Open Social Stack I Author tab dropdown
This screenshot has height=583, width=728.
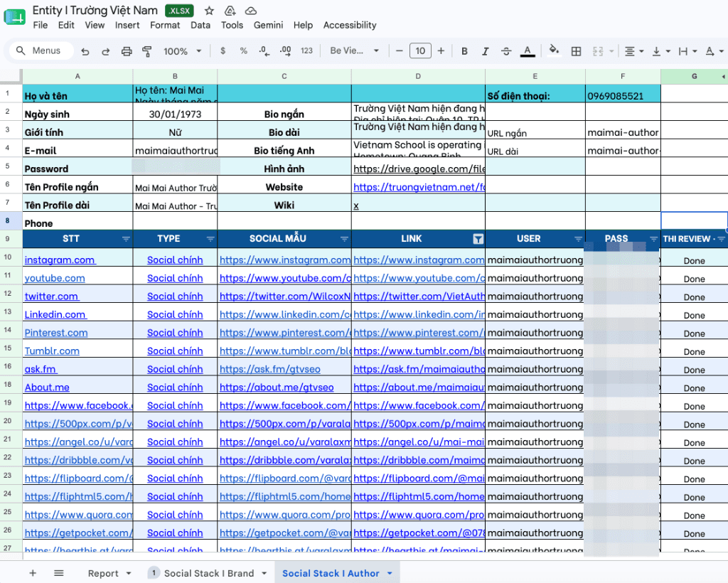point(390,573)
